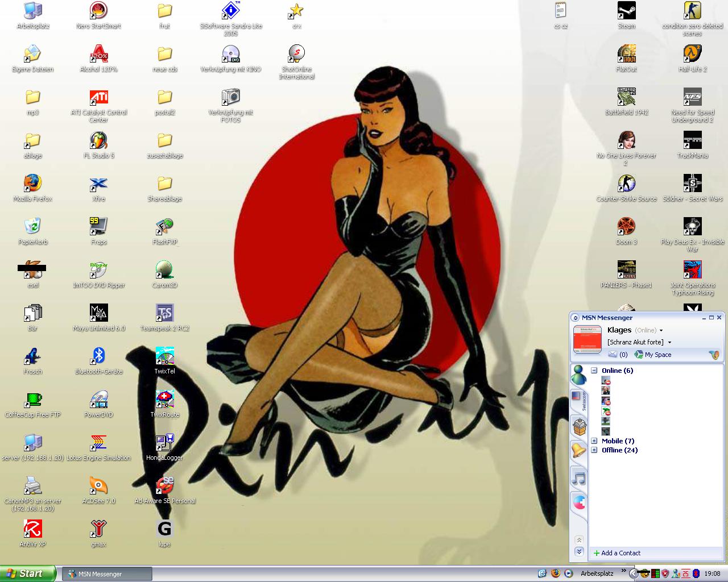Open the Arbeitsplatz taskbar toolbar
This screenshot has height=582, width=728.
coord(597,573)
